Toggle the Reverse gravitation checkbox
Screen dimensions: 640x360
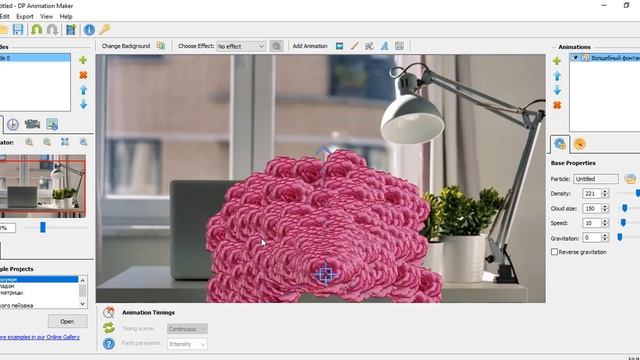554,252
